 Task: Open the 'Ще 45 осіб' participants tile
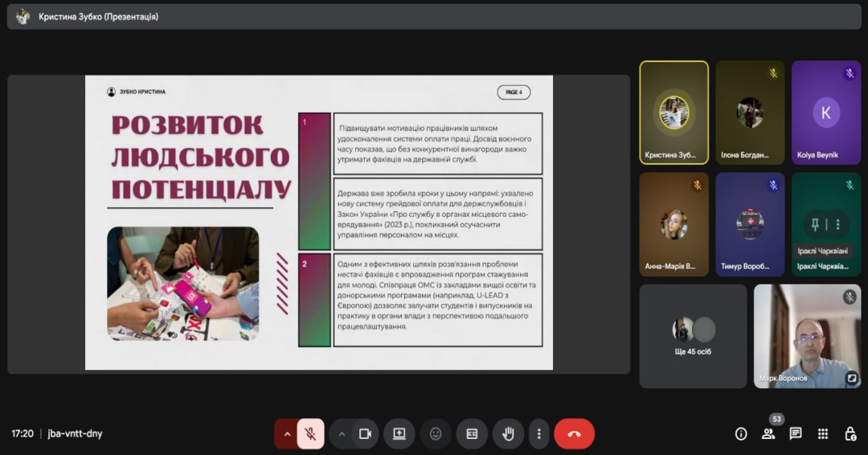(x=693, y=335)
